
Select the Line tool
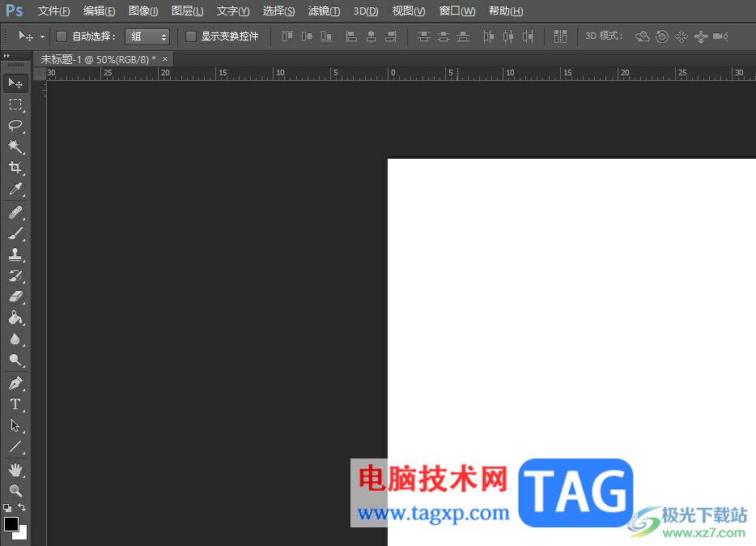[x=15, y=446]
